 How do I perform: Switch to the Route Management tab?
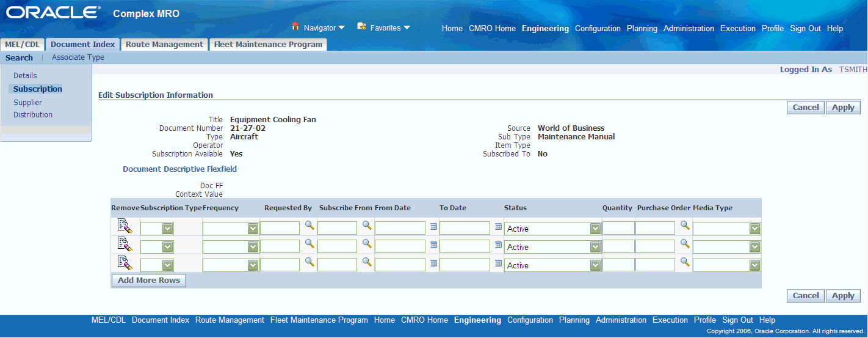(164, 44)
